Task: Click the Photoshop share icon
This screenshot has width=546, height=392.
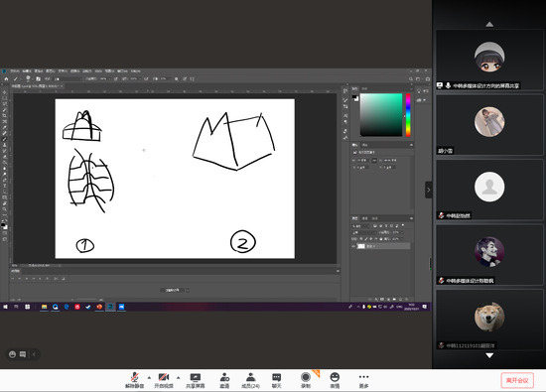Action: point(428,79)
